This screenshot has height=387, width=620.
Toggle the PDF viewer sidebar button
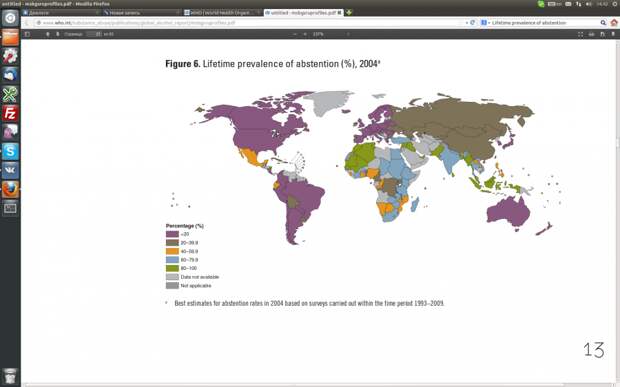(x=27, y=34)
